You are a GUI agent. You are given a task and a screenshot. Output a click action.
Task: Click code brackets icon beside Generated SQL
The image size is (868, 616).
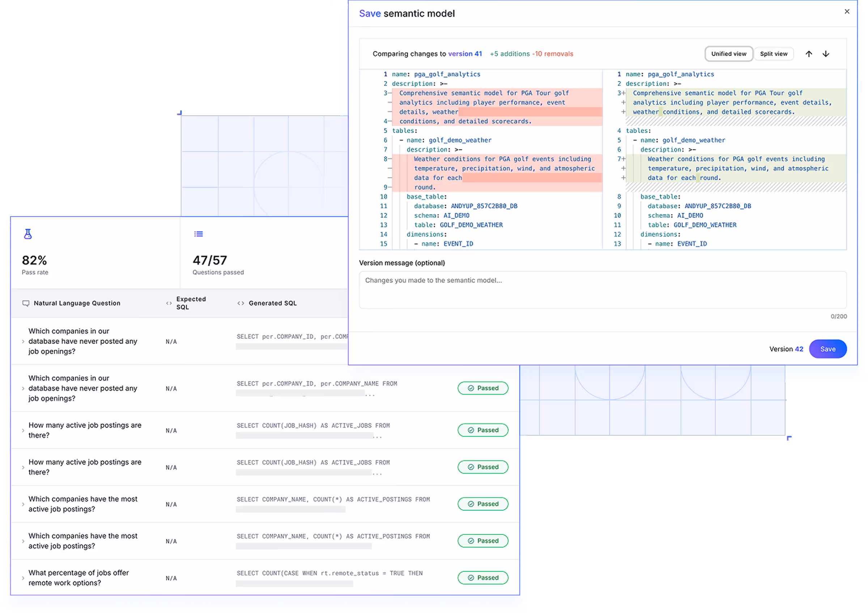241,303
